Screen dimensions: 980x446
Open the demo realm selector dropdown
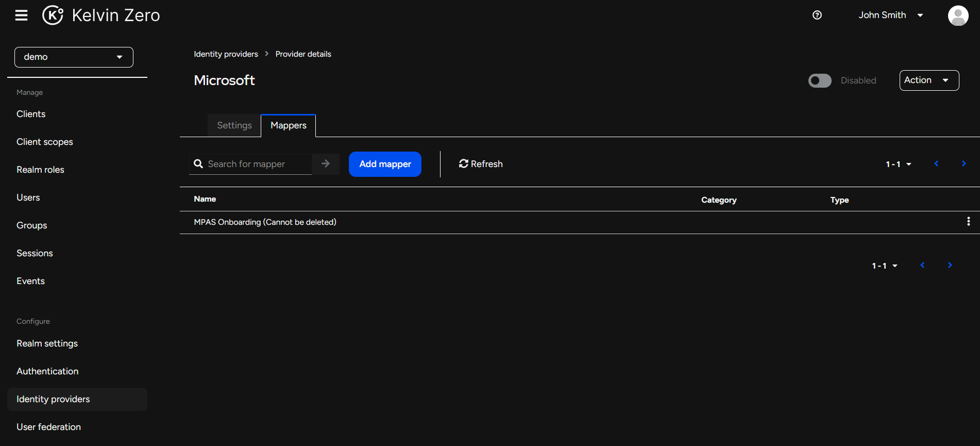(74, 57)
